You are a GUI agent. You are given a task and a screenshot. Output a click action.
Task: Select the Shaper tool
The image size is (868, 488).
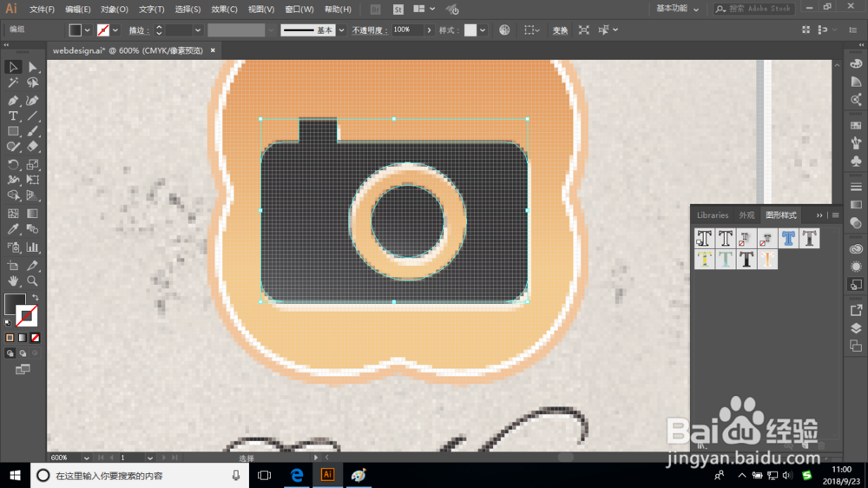click(13, 147)
